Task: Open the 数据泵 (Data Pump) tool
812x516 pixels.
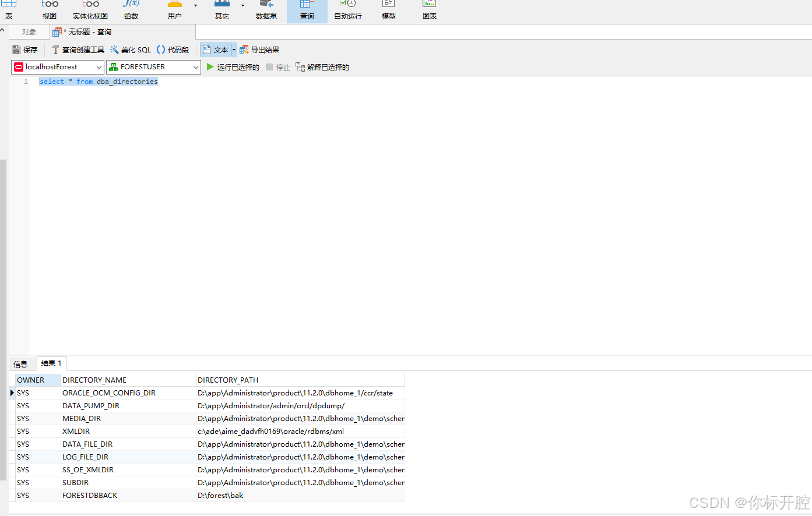Action: [266, 10]
